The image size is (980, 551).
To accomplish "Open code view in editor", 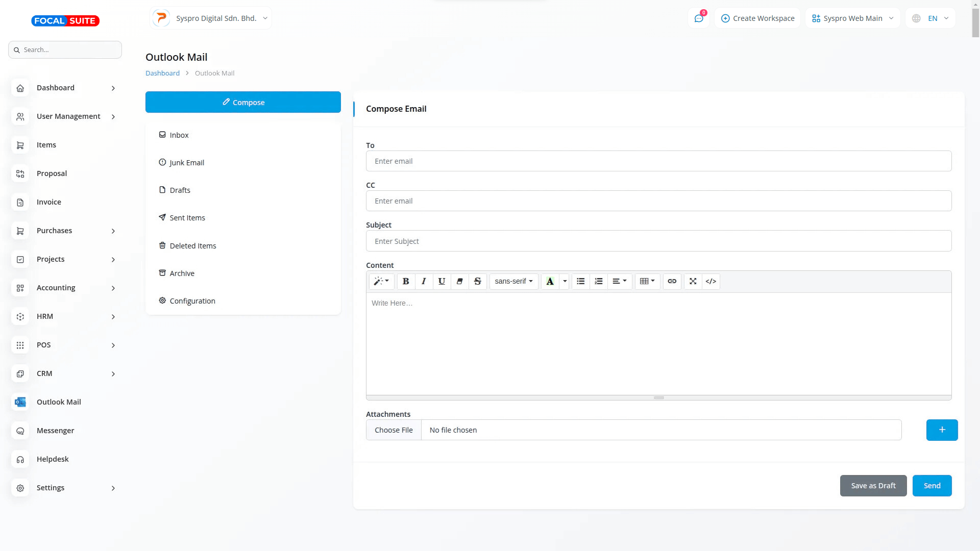I will pyautogui.click(x=710, y=281).
